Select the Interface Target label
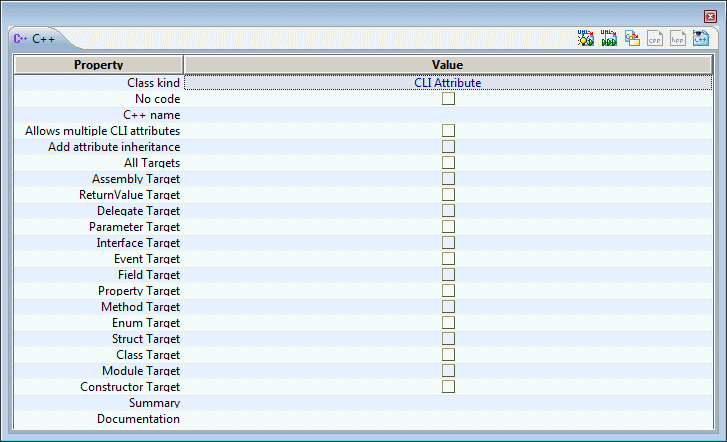Image resolution: width=727 pixels, height=442 pixels. 138,243
